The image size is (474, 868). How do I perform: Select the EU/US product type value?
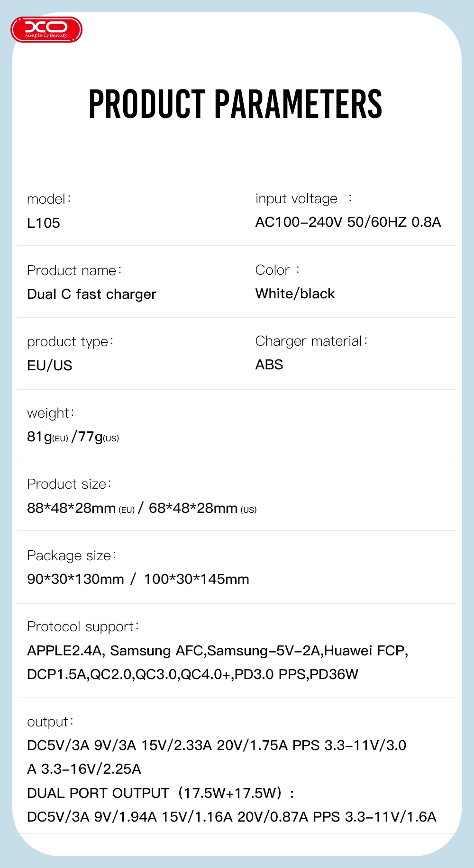[50, 366]
